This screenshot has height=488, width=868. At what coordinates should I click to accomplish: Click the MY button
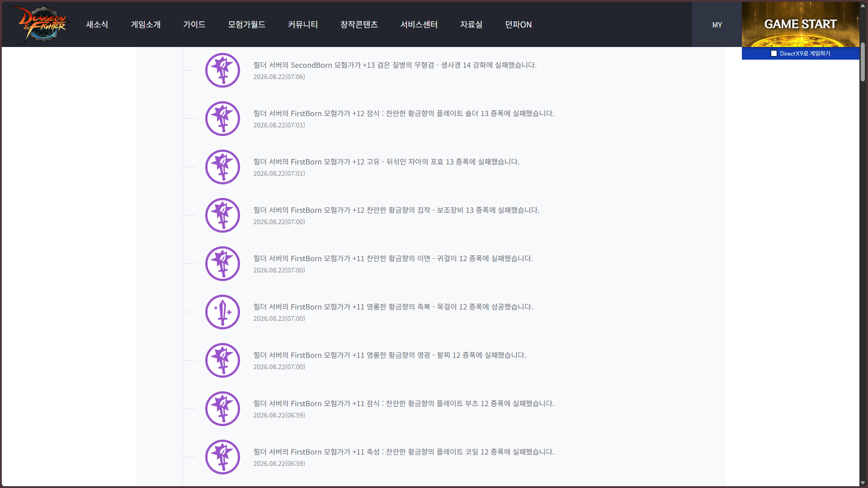[x=717, y=25]
